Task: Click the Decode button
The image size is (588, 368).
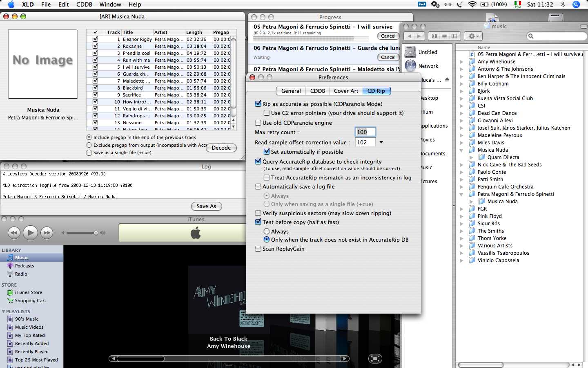Action: click(x=221, y=148)
